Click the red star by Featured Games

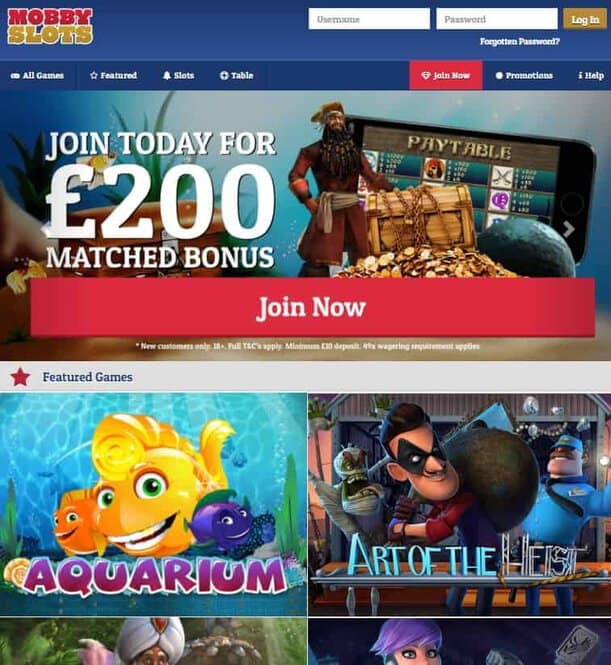tap(20, 377)
